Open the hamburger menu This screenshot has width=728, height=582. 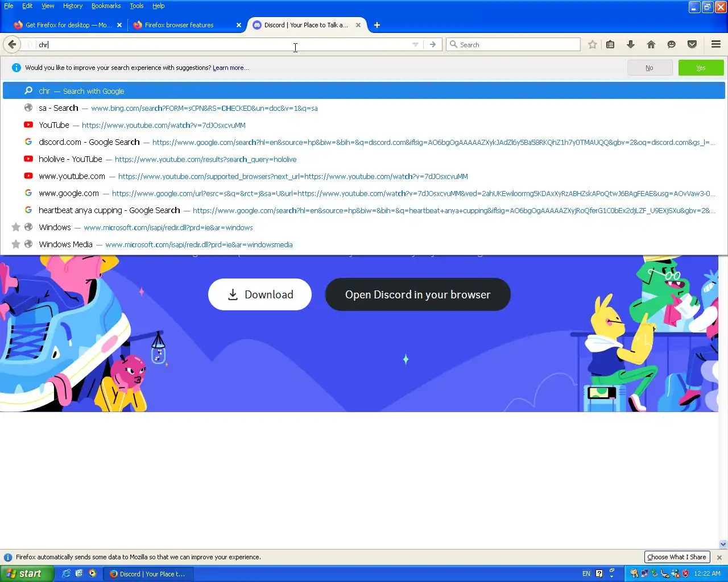point(716,44)
